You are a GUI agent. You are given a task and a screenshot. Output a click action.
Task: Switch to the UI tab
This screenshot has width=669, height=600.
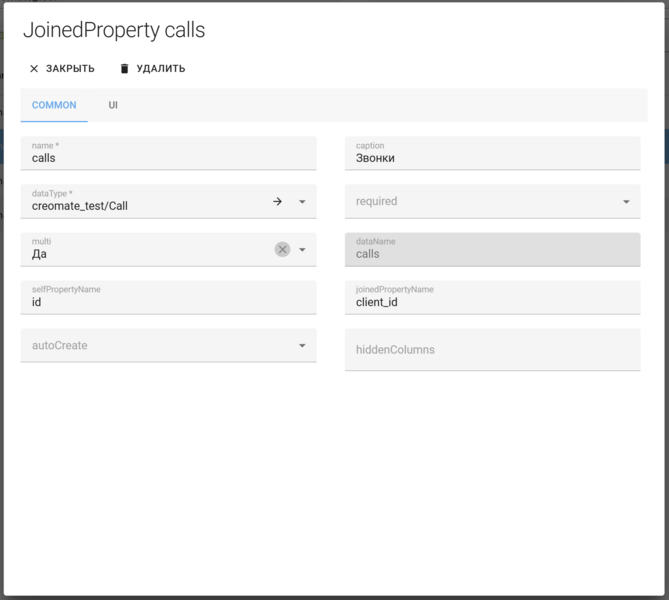tap(113, 105)
